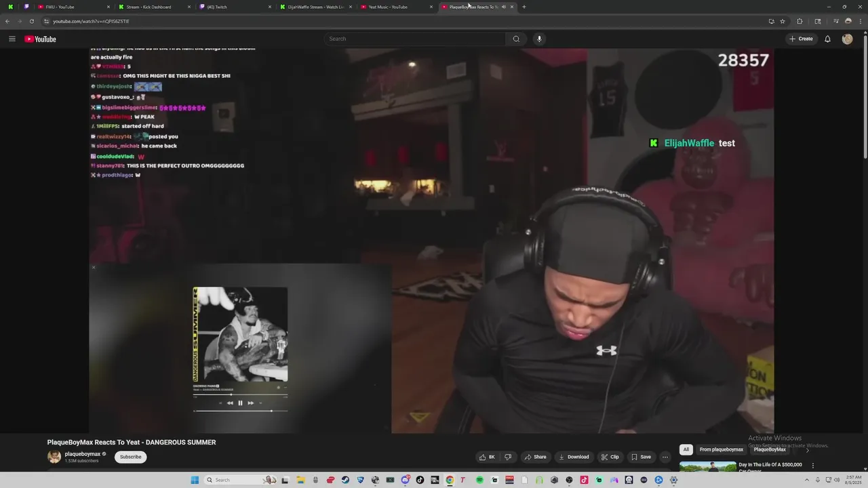Open the browser extensions puzzle icon
Viewport: 868px width, 488px height.
[800, 21]
